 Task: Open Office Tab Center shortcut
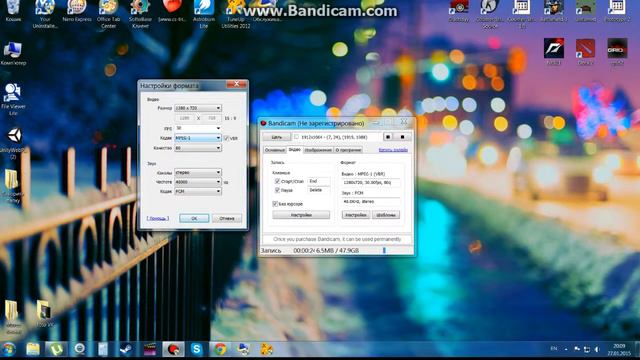[109, 13]
